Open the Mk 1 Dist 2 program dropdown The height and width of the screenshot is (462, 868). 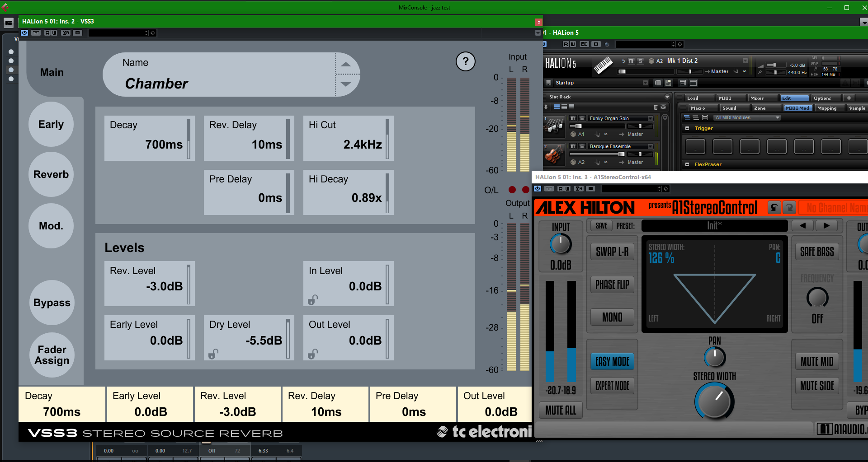745,61
